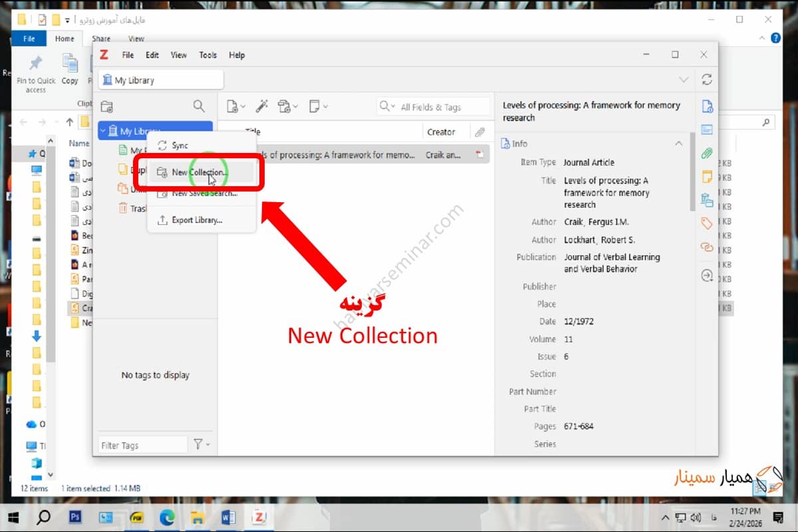Click the author name Craik, Fergus I.M.

[597, 222]
